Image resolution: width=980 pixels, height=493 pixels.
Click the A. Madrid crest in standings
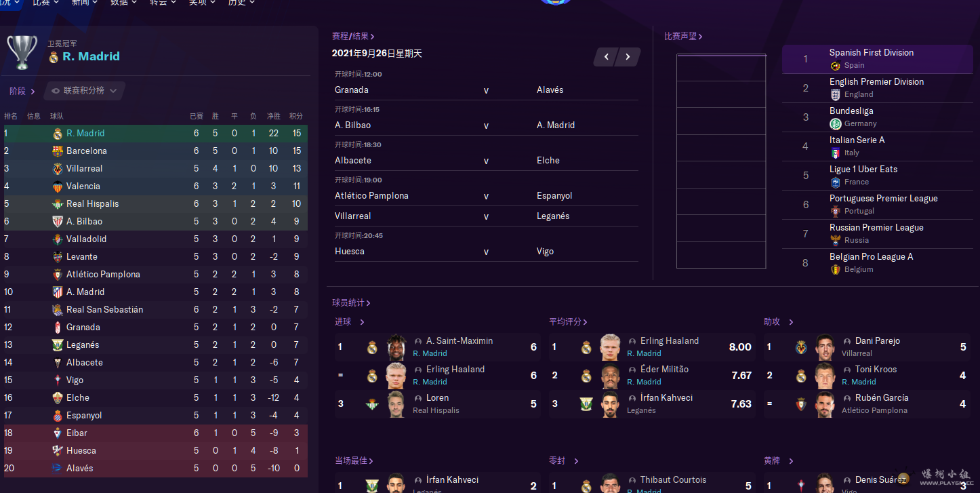click(58, 292)
